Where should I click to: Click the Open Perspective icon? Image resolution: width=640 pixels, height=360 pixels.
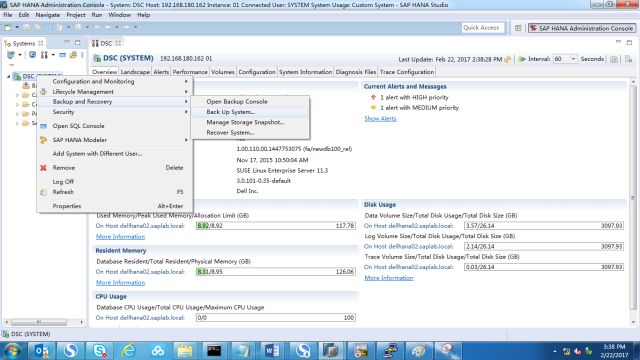pos(518,28)
